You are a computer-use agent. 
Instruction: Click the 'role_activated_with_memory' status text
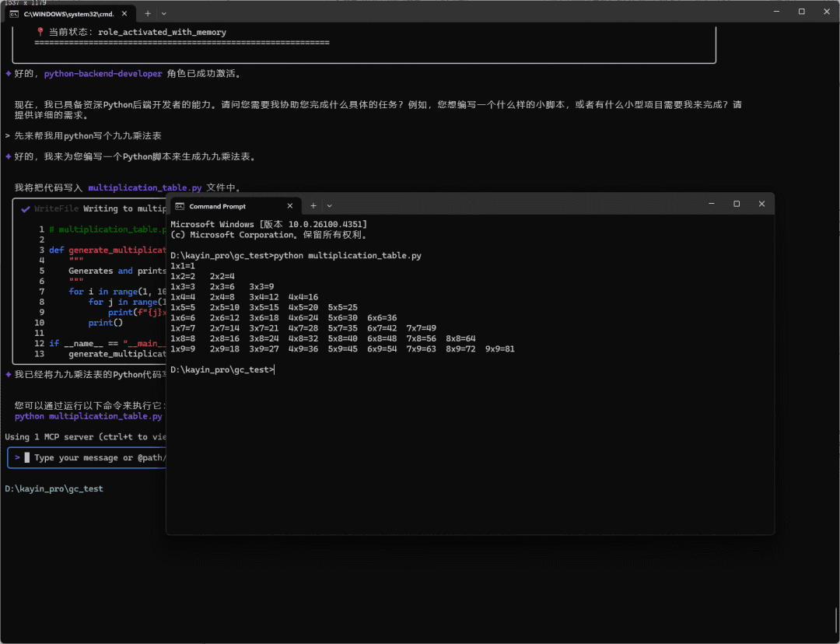tap(163, 32)
